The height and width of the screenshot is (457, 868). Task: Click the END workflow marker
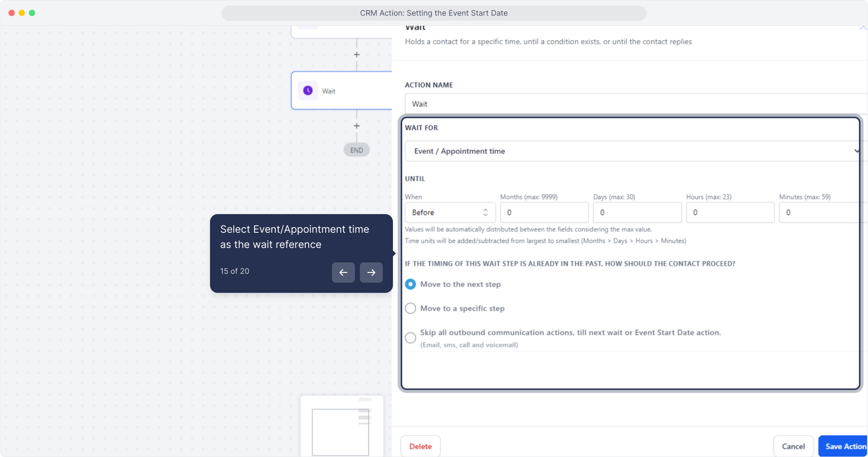pos(357,150)
